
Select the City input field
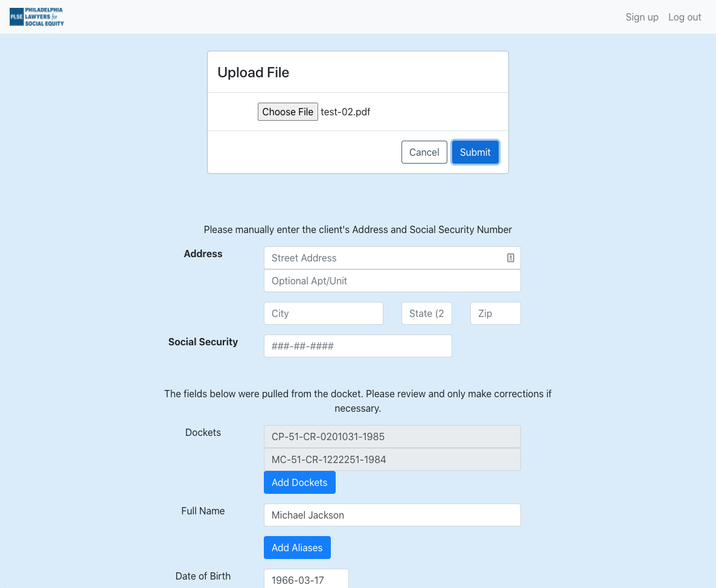(323, 313)
